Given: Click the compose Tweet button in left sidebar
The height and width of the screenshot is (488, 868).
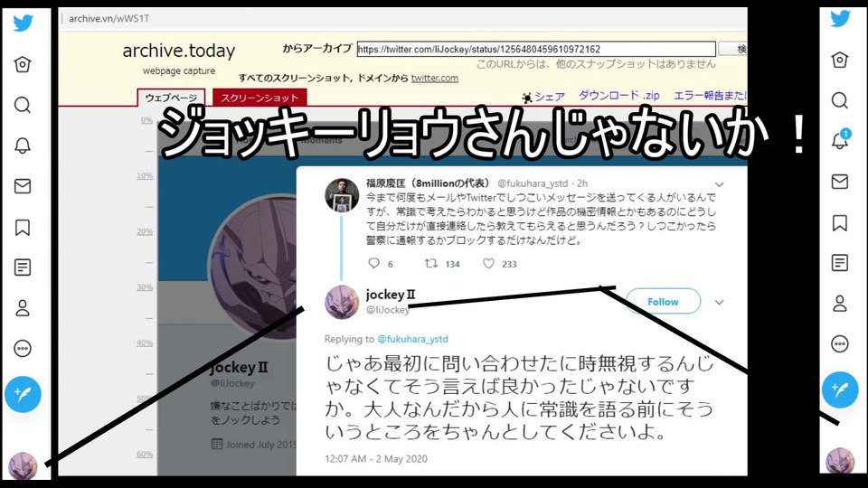Looking at the screenshot, I should coord(23,395).
